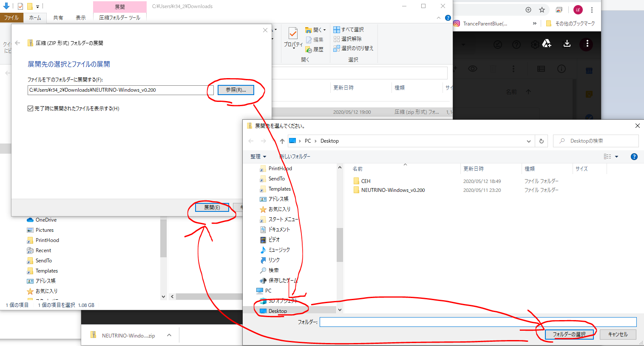
Task: Refresh the folder picker's address bar
Action: (541, 141)
